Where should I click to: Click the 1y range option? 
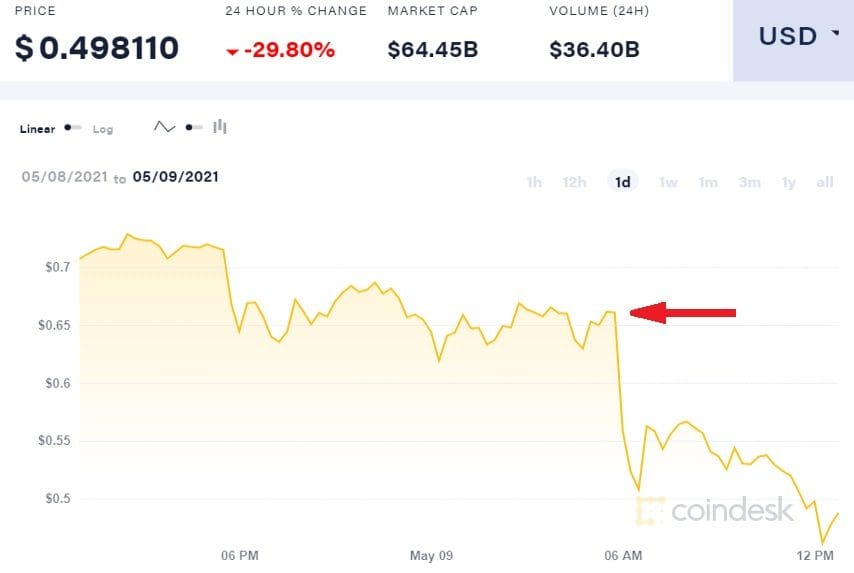pyautogui.click(x=789, y=182)
